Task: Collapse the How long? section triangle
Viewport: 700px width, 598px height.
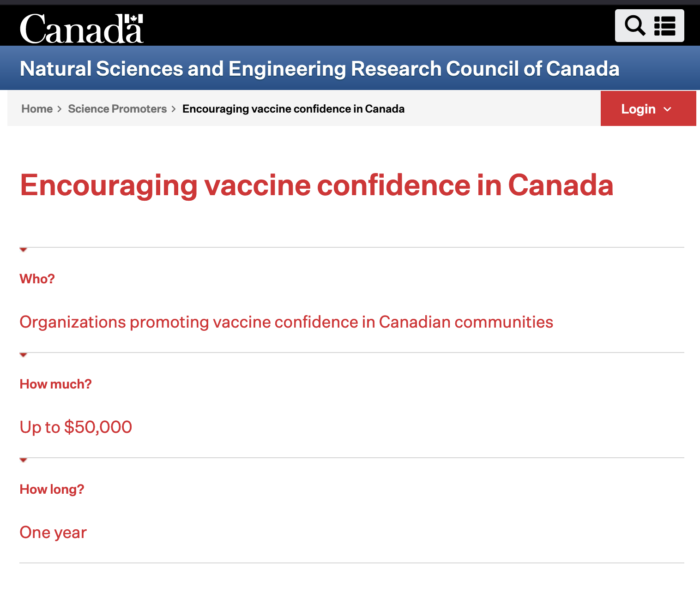Action: click(x=24, y=460)
